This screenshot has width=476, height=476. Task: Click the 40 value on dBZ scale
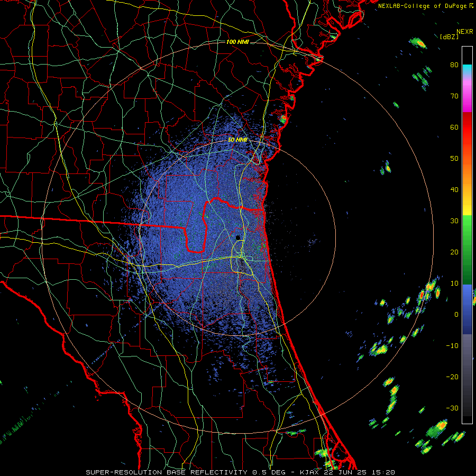tap(454, 190)
